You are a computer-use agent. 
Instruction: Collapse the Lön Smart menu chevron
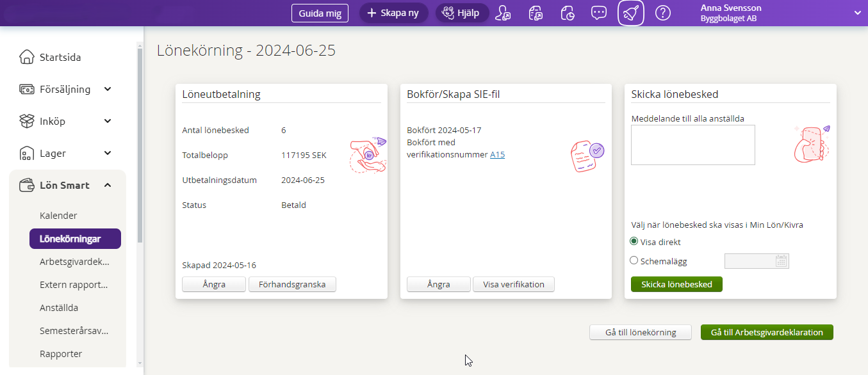point(108,185)
